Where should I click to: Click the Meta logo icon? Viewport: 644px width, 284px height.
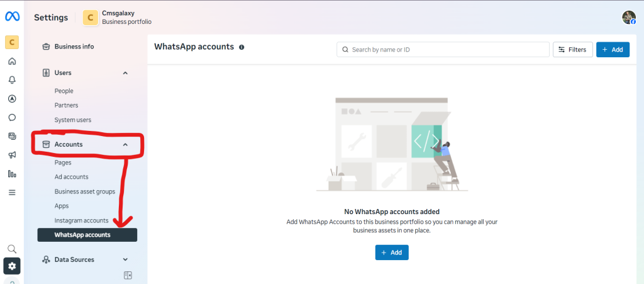pos(13,16)
